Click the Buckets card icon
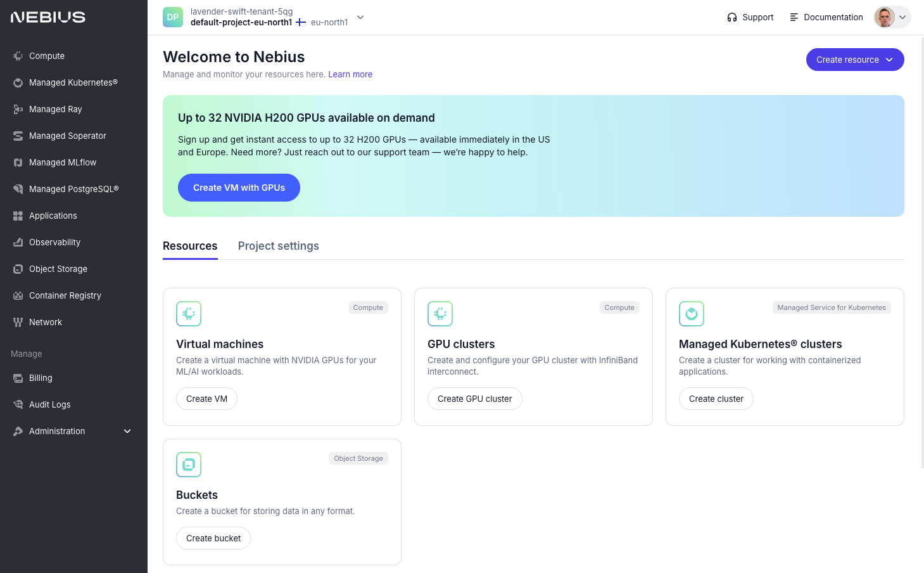 click(189, 465)
